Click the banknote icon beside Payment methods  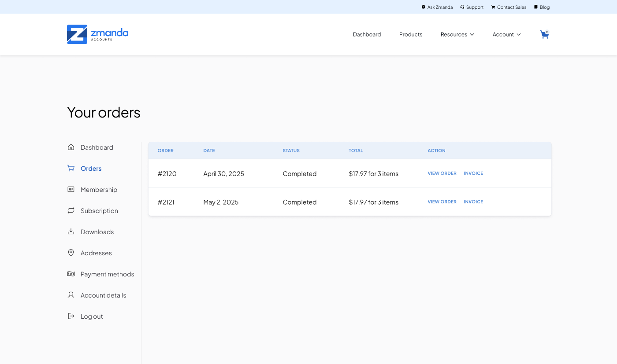point(71,274)
